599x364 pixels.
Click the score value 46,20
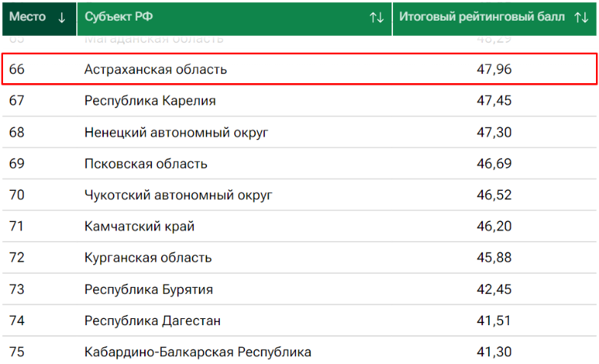(494, 226)
